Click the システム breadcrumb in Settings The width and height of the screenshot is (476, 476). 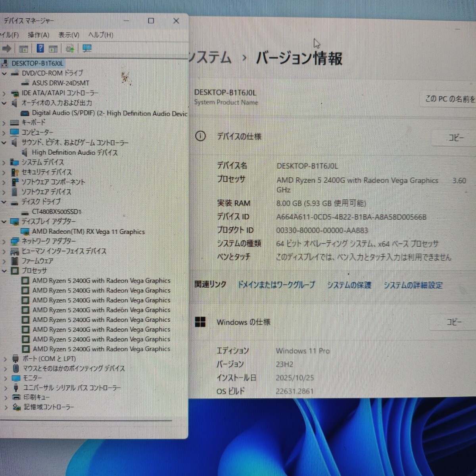pos(210,58)
